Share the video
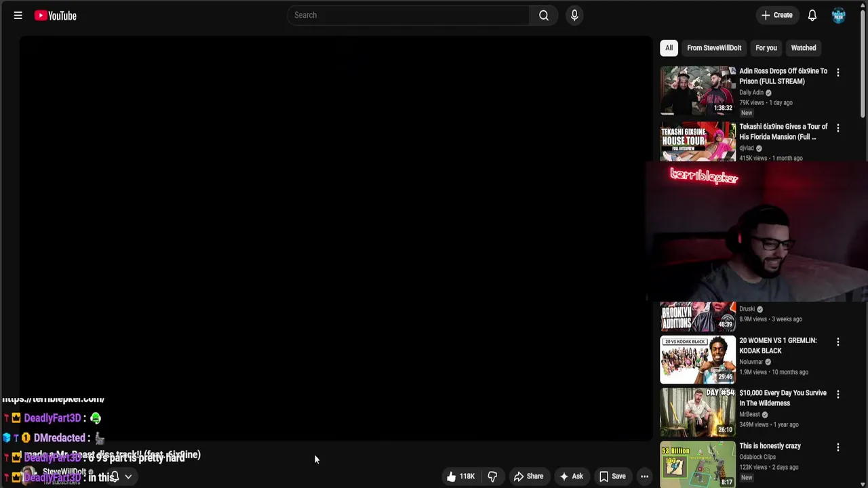The width and height of the screenshot is (868, 488). pos(528,476)
